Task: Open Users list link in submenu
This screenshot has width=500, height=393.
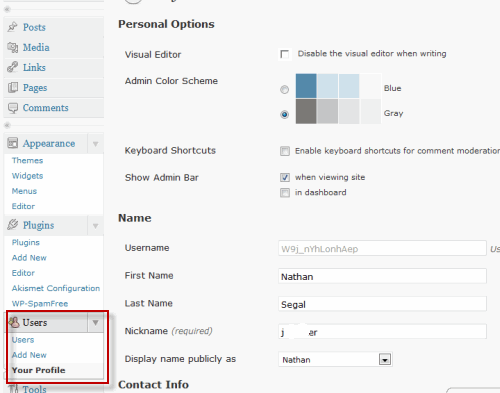Action: point(23,340)
